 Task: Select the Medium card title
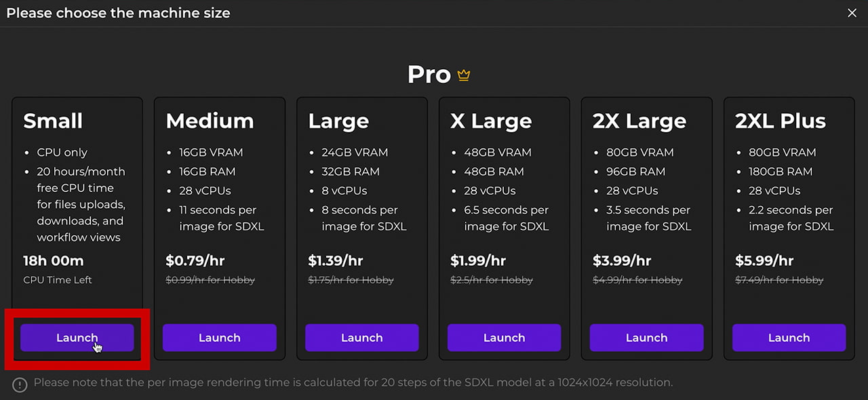pos(210,121)
